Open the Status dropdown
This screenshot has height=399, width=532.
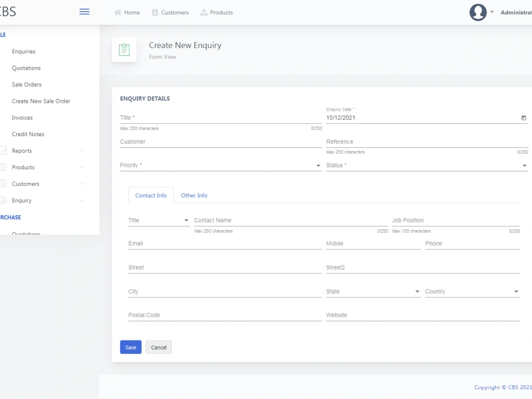coord(427,165)
